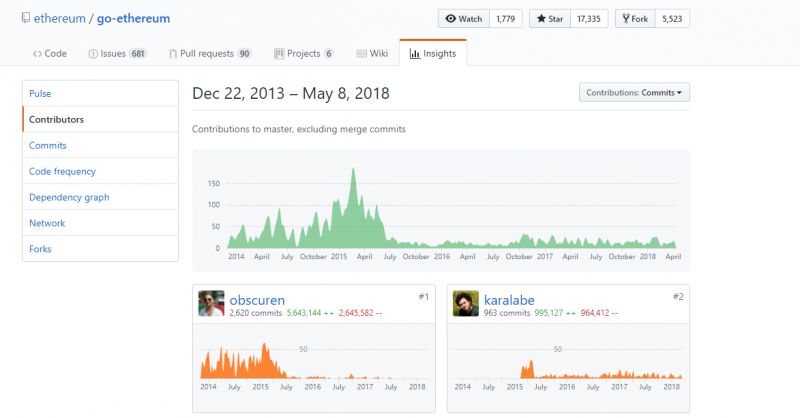Screen dimensions: 800x418
Task: Open Dependency graph in the sidebar
Action: click(x=101, y=197)
